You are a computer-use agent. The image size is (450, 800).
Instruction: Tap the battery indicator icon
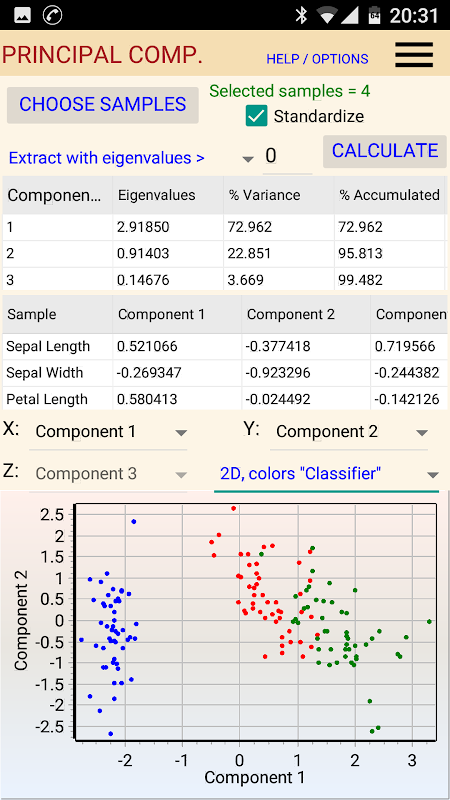[x=374, y=15]
